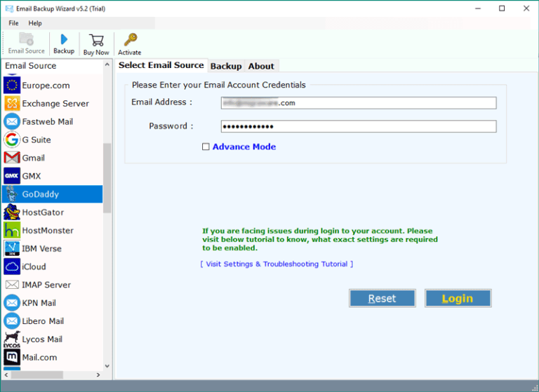Enable the Advance Mode checkbox
Image resolution: width=539 pixels, height=392 pixels.
click(x=206, y=147)
